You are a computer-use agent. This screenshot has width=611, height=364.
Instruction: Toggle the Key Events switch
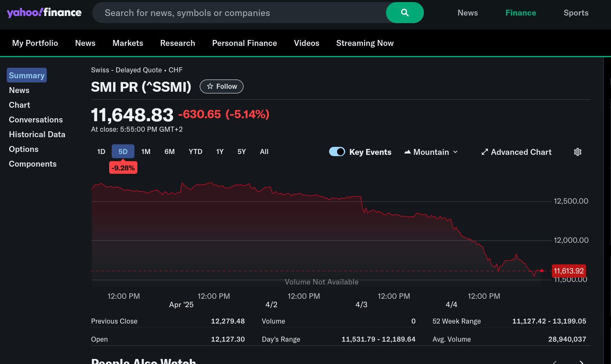(337, 152)
